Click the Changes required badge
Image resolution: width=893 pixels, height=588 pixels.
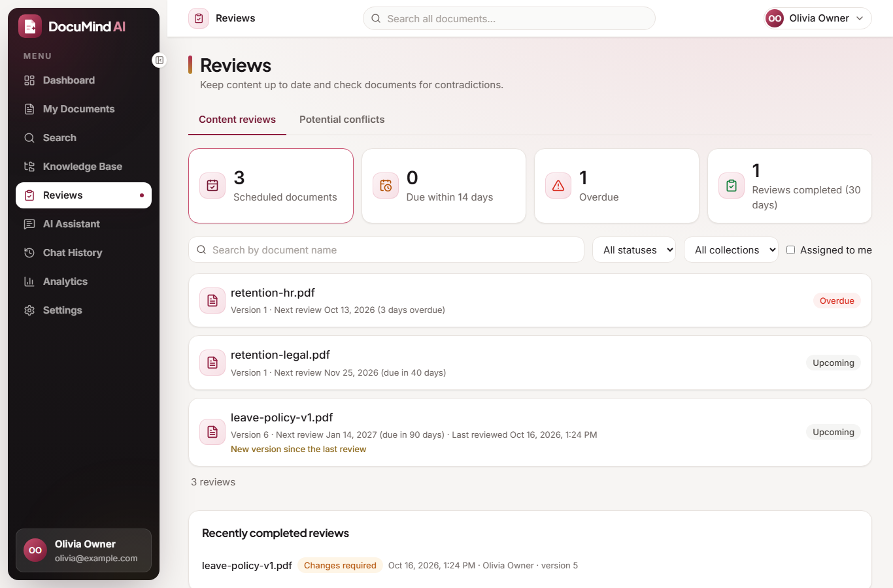click(340, 565)
